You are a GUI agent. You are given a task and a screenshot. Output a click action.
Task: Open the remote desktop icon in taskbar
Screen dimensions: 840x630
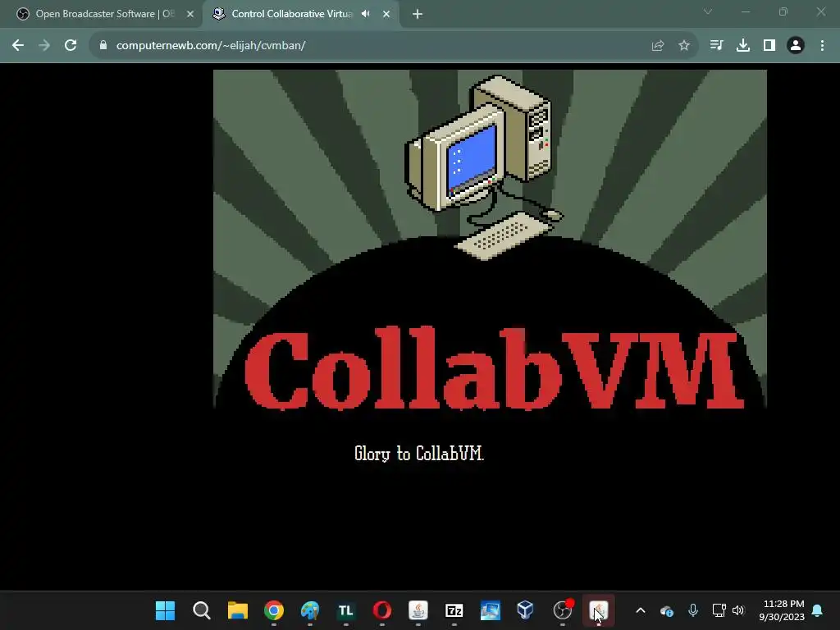click(491, 610)
